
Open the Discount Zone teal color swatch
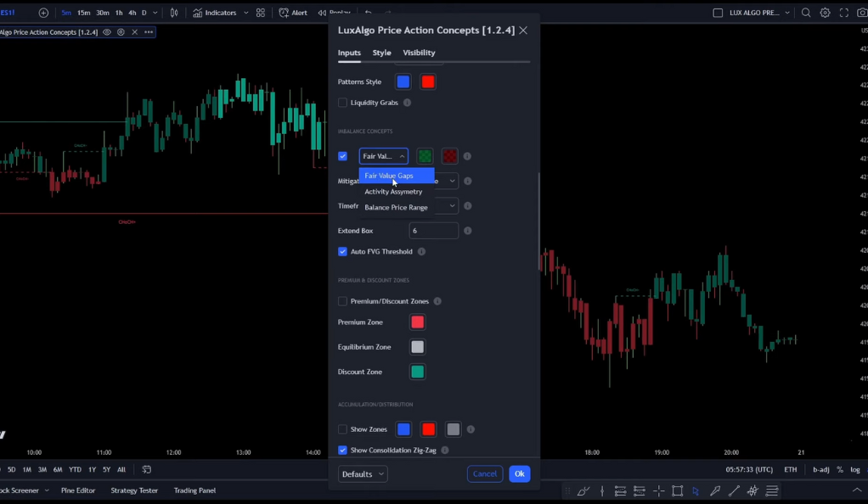[x=417, y=372]
